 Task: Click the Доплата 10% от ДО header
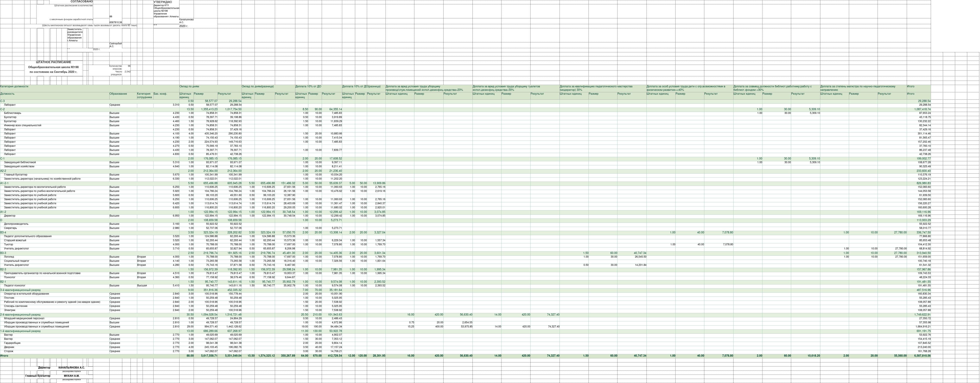308,87
